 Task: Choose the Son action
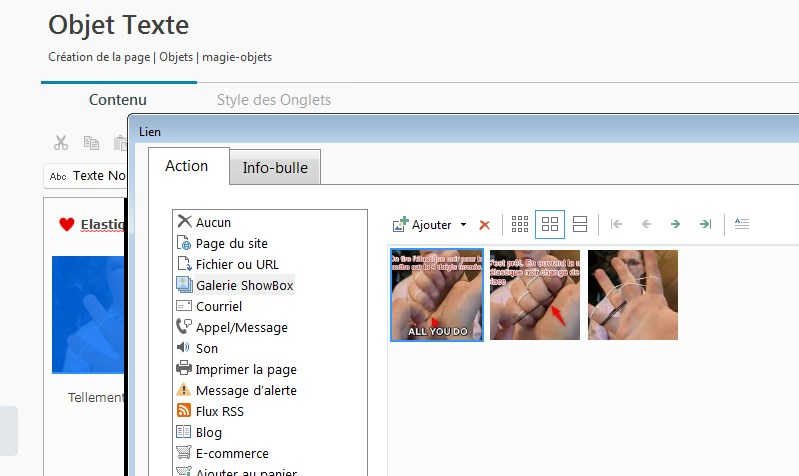pos(197,348)
